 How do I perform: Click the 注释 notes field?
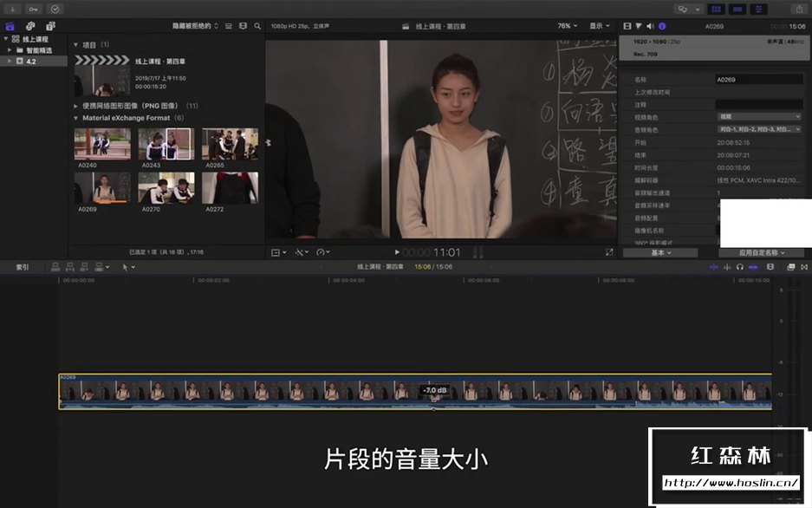pos(758,105)
